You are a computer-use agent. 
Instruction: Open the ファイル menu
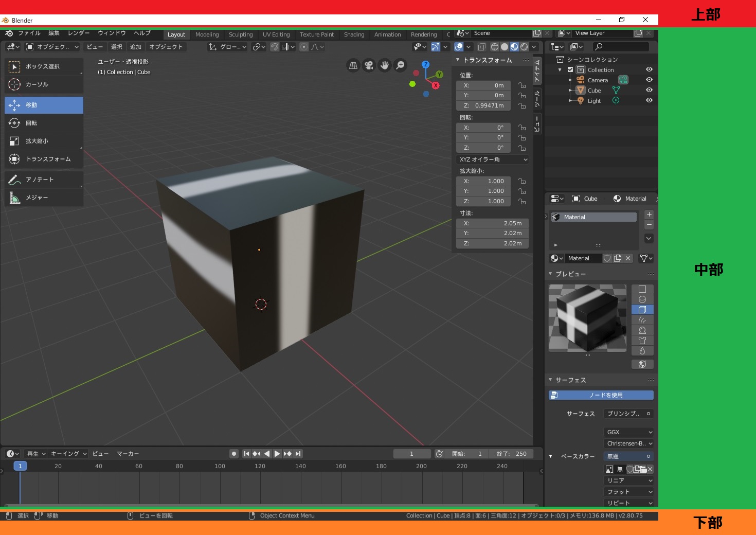[x=29, y=33]
